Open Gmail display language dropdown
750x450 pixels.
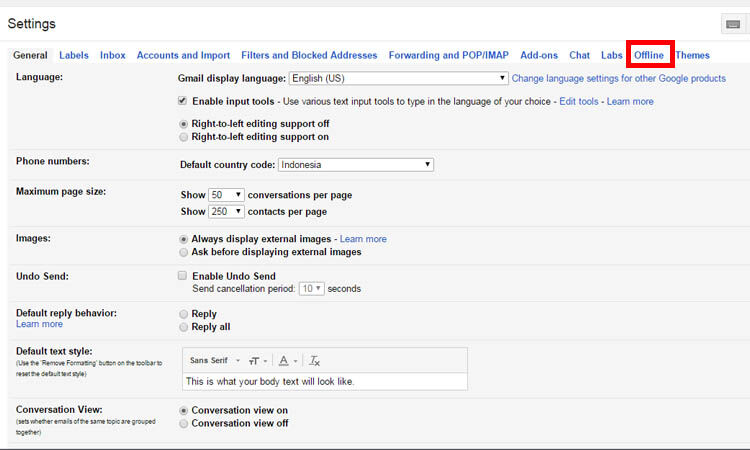coord(398,78)
